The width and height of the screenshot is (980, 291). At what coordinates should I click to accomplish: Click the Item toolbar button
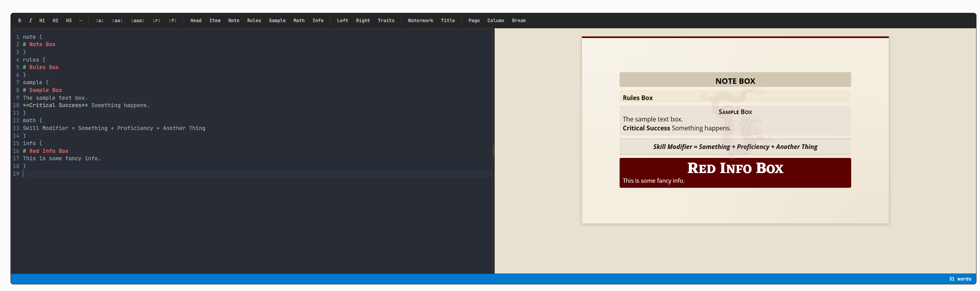(215, 21)
